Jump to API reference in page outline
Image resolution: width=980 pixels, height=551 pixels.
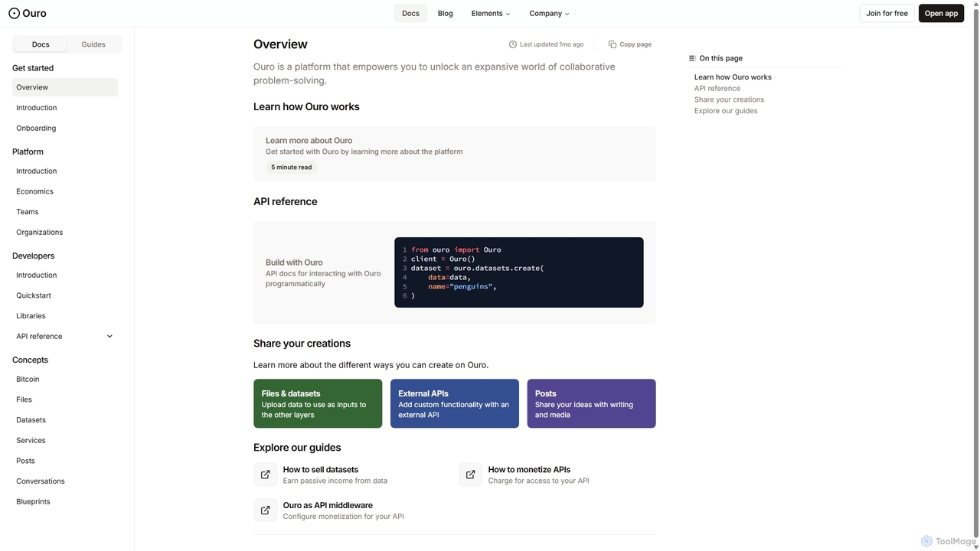pos(717,89)
